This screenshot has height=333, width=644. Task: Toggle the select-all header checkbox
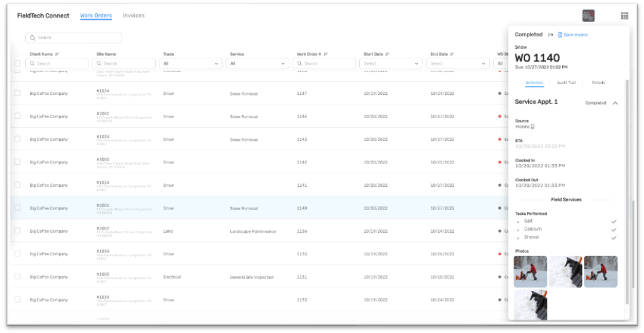(17, 63)
